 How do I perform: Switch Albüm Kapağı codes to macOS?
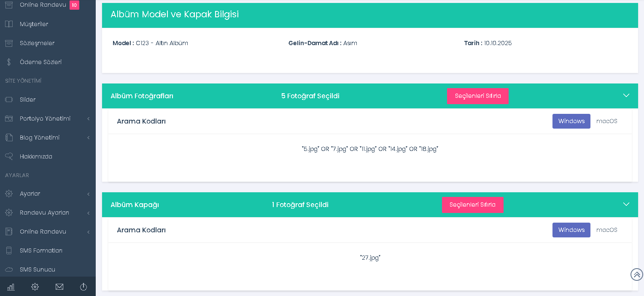click(606, 230)
